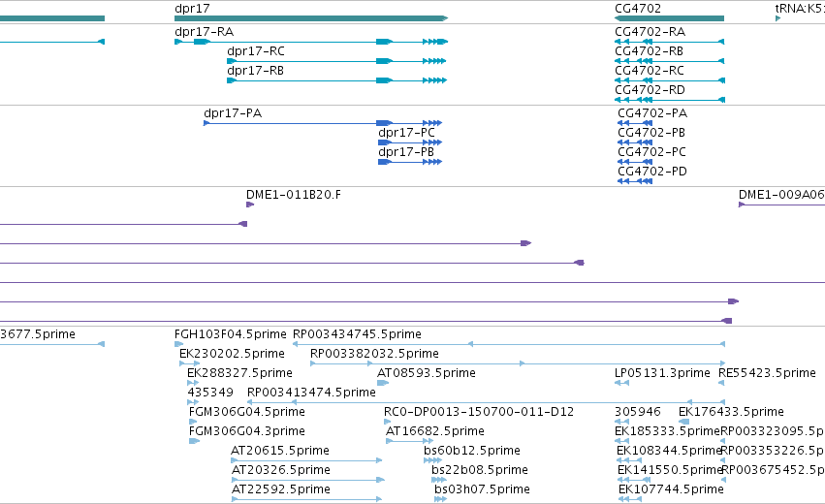
Task: Click the bs03h07.5prime arrow glyphs
Action: coord(440,499)
